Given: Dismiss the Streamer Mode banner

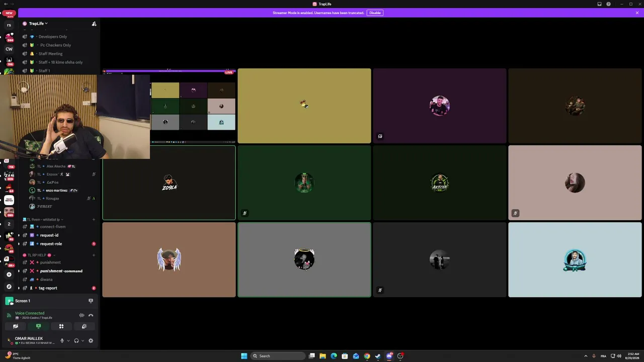Looking at the screenshot, I should [637, 13].
